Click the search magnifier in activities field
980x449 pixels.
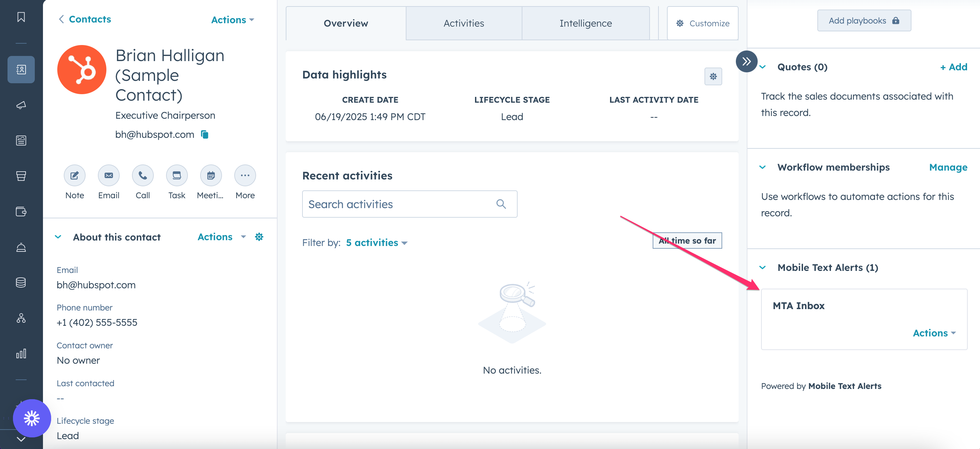(501, 204)
